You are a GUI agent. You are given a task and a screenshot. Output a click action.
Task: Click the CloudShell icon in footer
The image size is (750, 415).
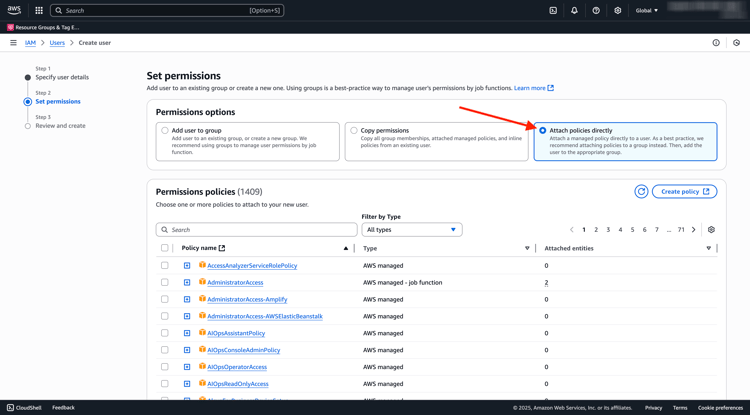11,408
